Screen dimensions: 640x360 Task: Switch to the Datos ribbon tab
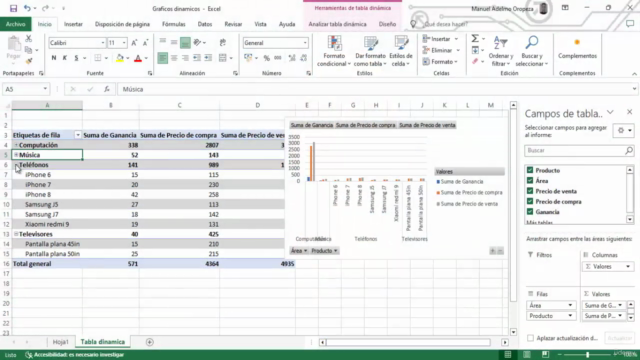point(205,24)
